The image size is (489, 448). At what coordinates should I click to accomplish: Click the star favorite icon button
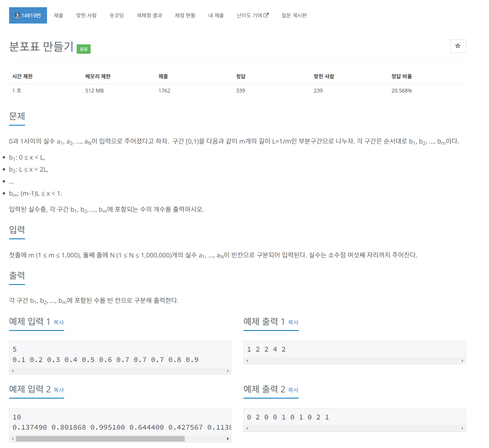tap(458, 46)
